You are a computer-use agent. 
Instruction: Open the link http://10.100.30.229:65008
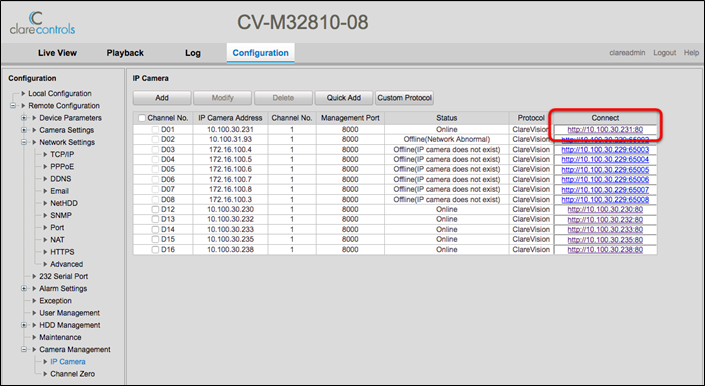(605, 200)
